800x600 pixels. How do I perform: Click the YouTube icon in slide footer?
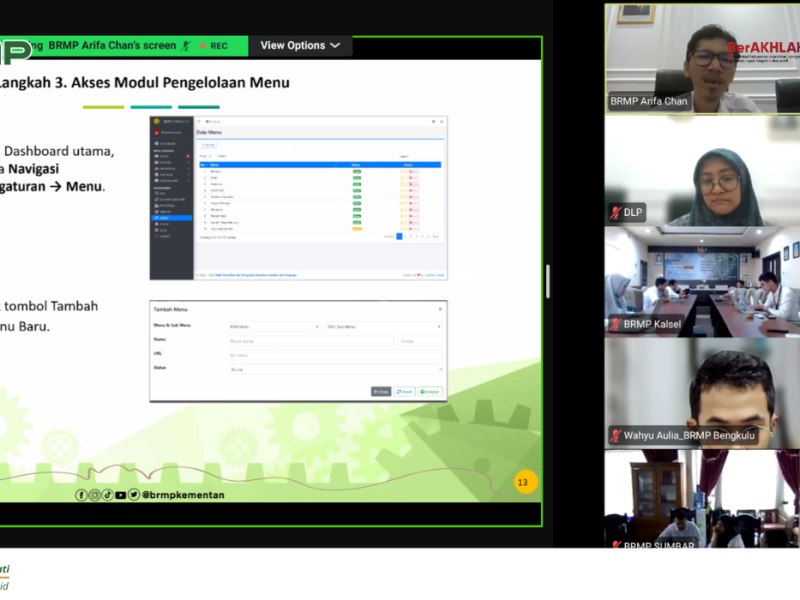121,495
